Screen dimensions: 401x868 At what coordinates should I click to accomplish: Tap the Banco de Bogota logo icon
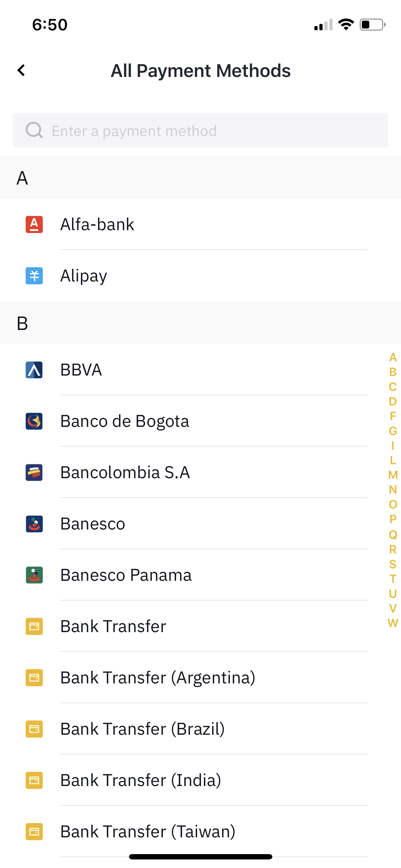click(x=34, y=421)
